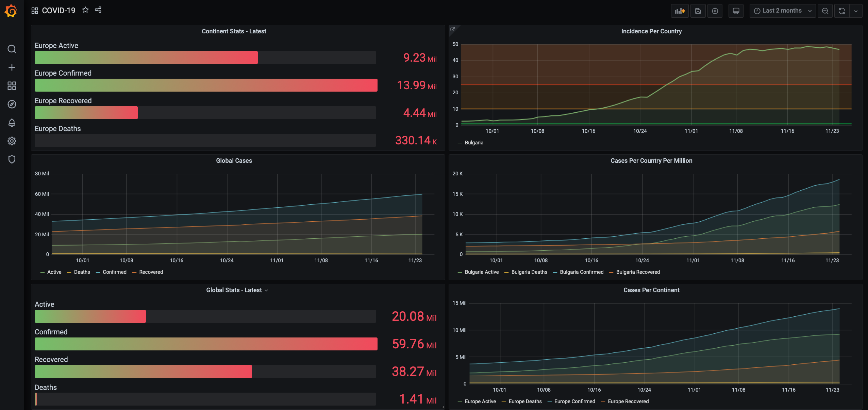
Task: Toggle Confirmed series in Global Cases legend
Action: [114, 272]
